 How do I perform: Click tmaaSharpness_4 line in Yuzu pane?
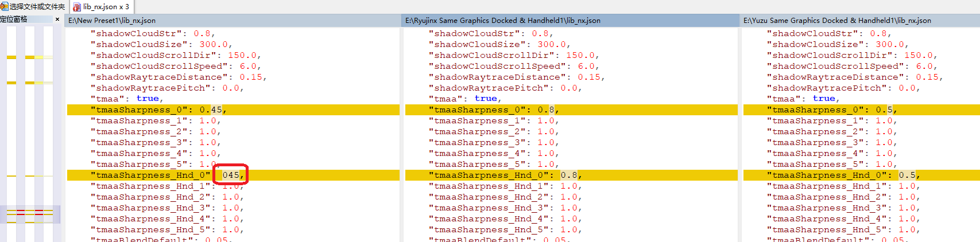click(832, 153)
